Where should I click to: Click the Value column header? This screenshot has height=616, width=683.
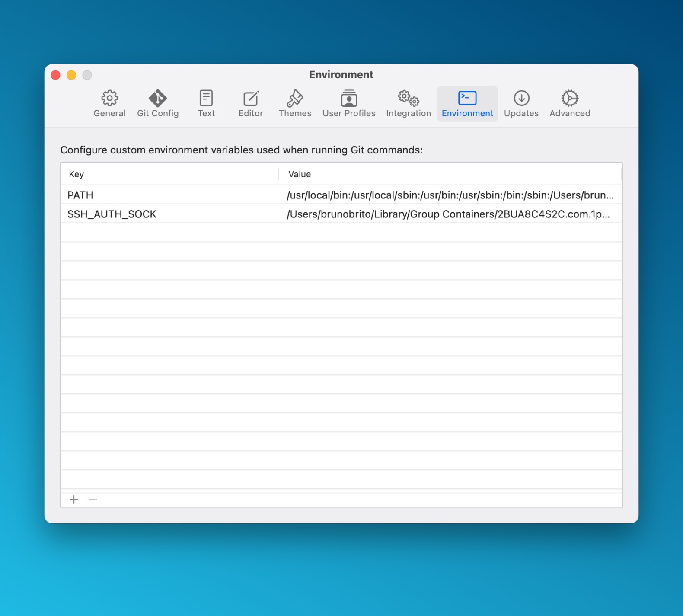click(x=300, y=174)
